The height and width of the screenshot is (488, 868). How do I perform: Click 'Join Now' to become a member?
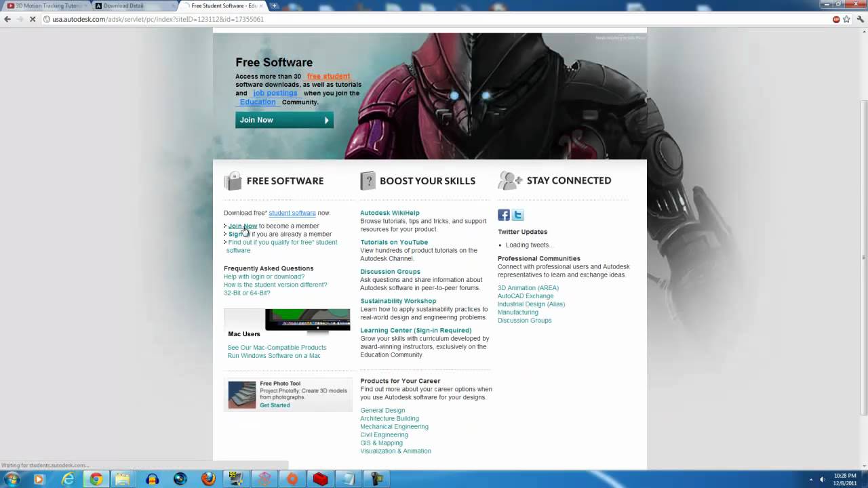[243, 226]
